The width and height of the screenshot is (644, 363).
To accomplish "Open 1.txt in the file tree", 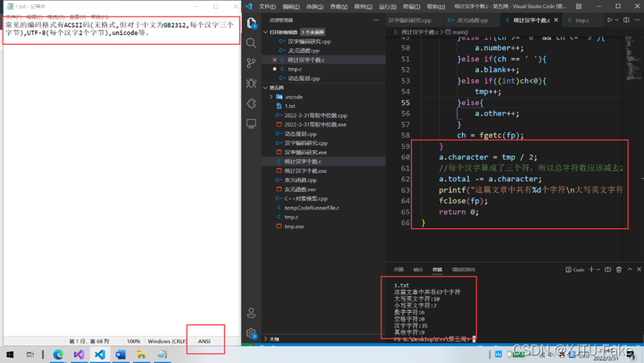I will pyautogui.click(x=290, y=106).
